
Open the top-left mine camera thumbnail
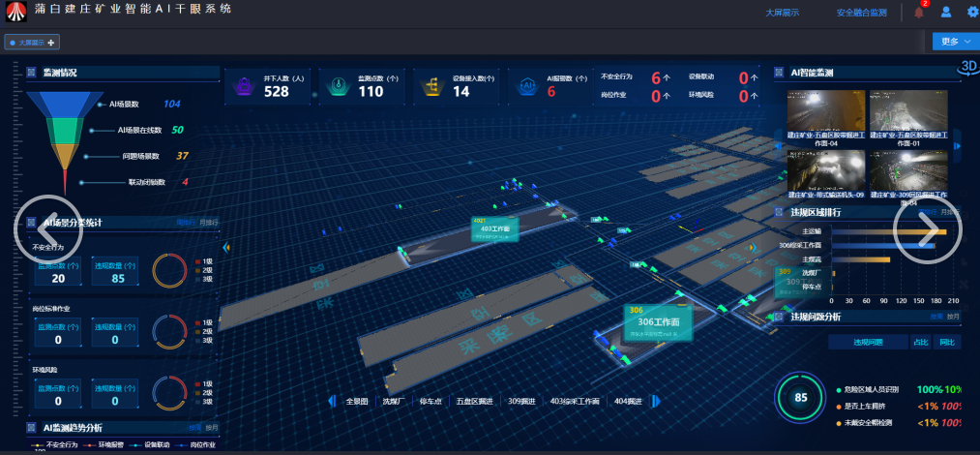point(825,112)
